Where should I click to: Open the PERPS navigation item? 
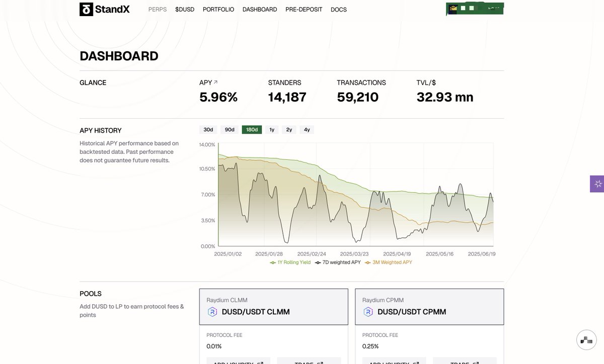coord(158,10)
